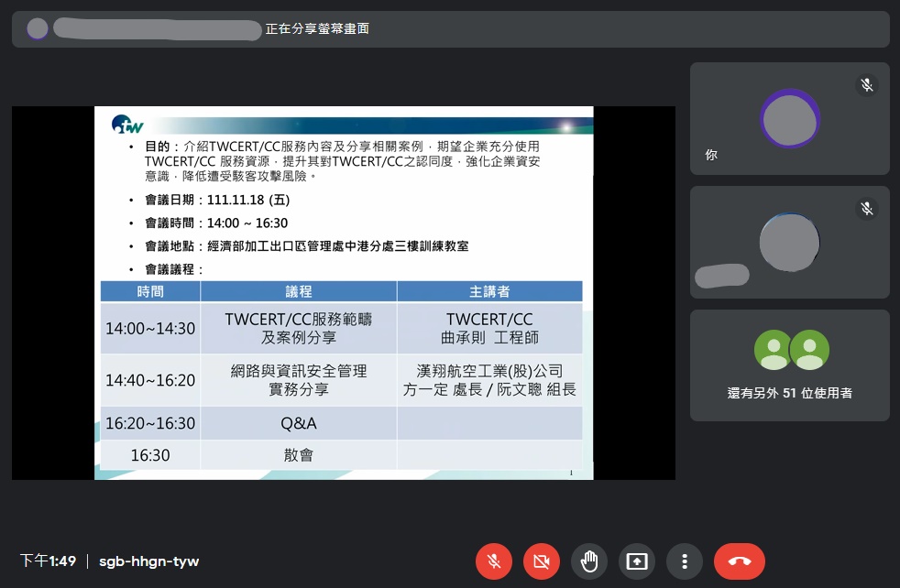The width and height of the screenshot is (900, 588).
Task: Click the muted mic icon on the 你 tile
Action: [866, 85]
